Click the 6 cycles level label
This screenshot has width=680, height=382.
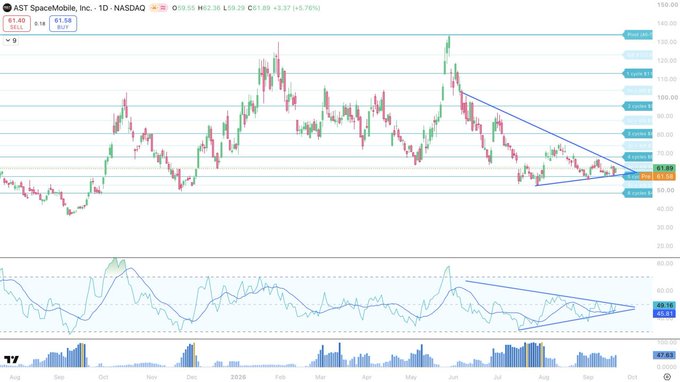[x=638, y=193]
